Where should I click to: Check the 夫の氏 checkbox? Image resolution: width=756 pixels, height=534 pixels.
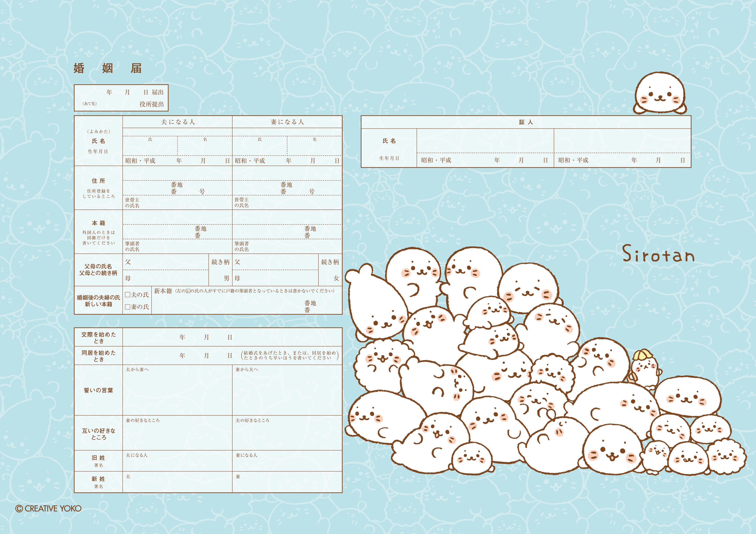click(128, 295)
